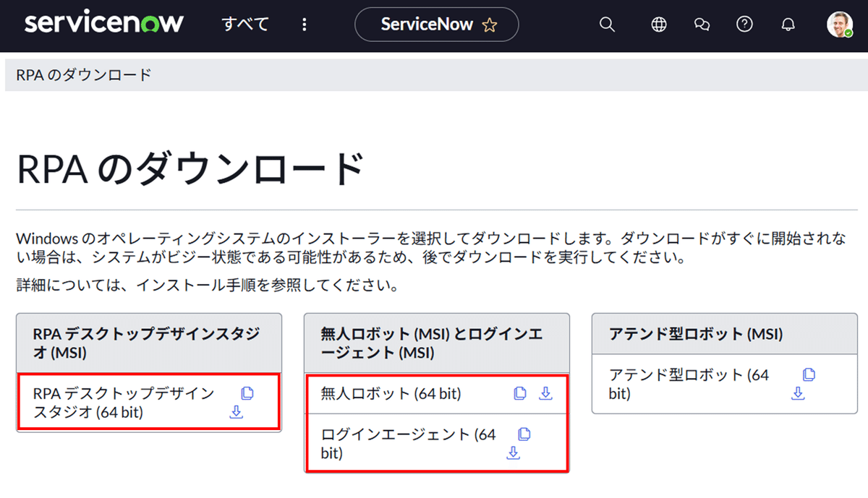
Task: Click the servicenow logo
Action: tap(103, 22)
